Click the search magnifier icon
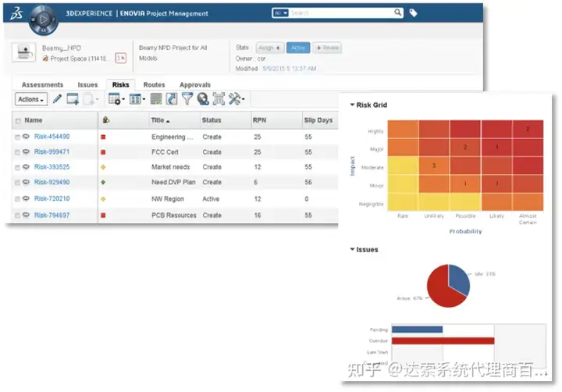562x392 pixels. (x=397, y=13)
